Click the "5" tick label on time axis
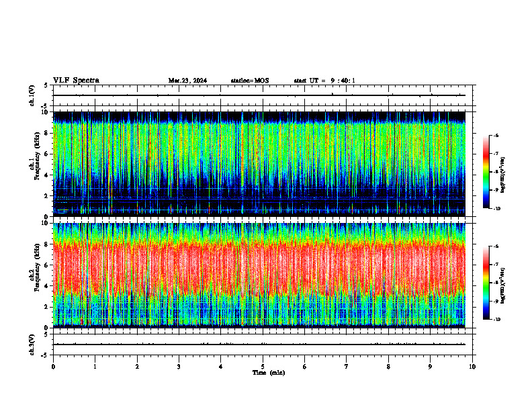The width and height of the screenshot is (532, 411). [x=263, y=367]
